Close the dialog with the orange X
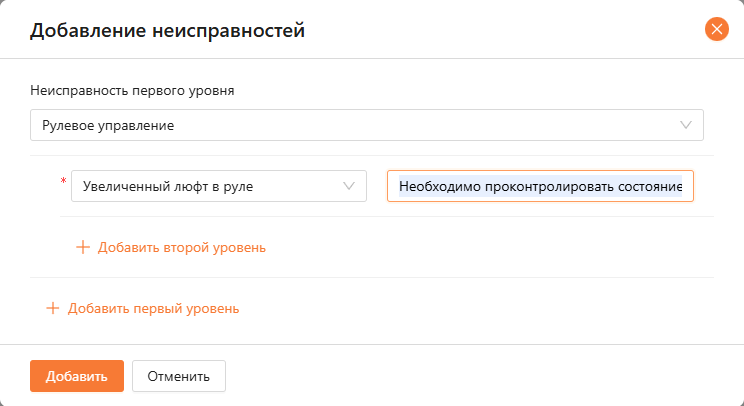Viewport: 744px width, 406px height. coord(716,29)
